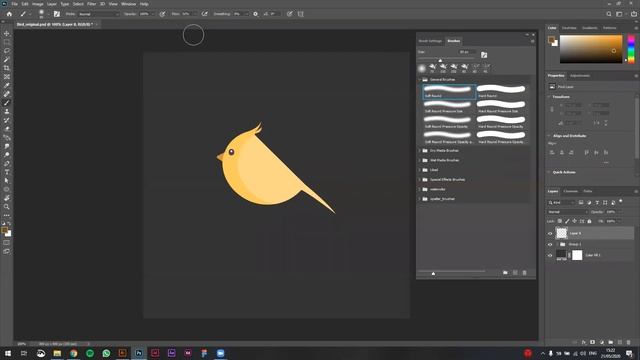Select the Type tool
Screen dimensions: 640x360
click(7, 172)
